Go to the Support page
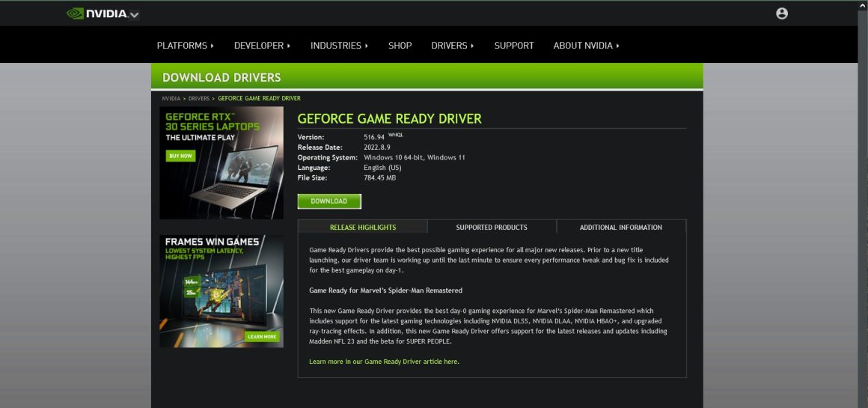 pos(514,46)
